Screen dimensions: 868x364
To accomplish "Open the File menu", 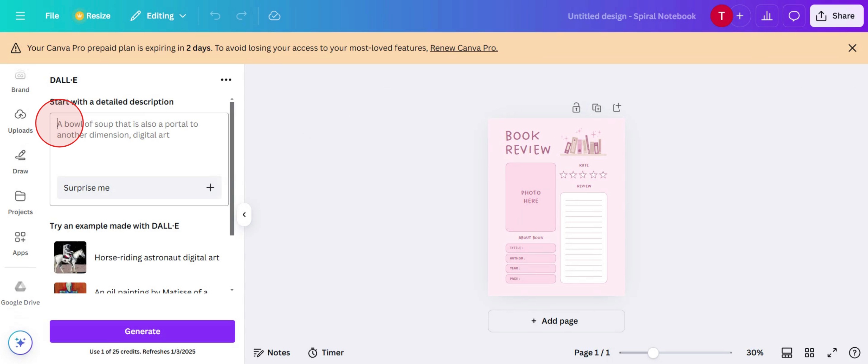I will point(52,16).
